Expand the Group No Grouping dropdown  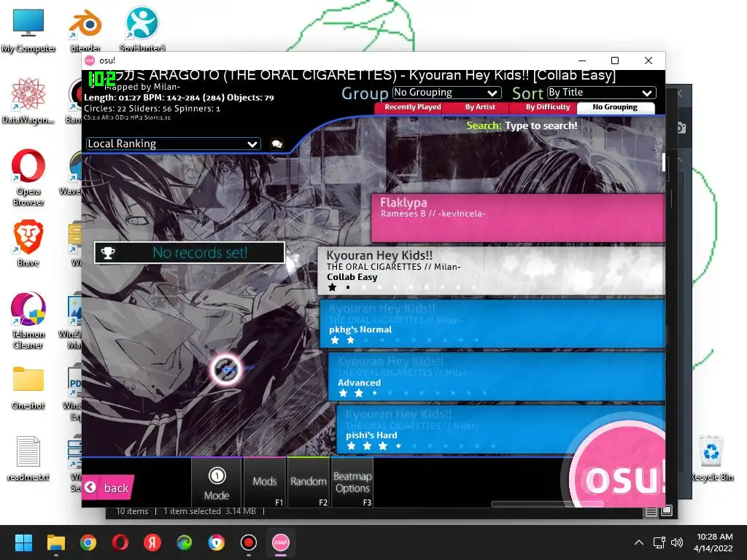(x=446, y=93)
